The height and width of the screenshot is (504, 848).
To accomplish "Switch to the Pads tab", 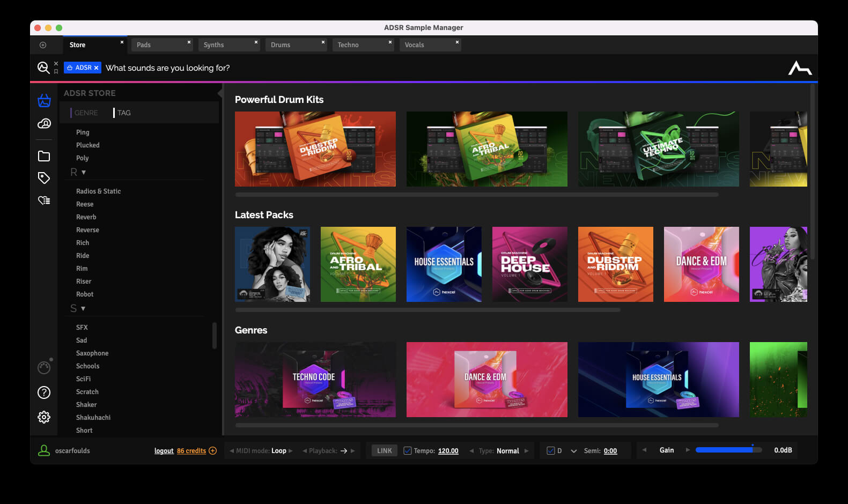I will (x=162, y=45).
